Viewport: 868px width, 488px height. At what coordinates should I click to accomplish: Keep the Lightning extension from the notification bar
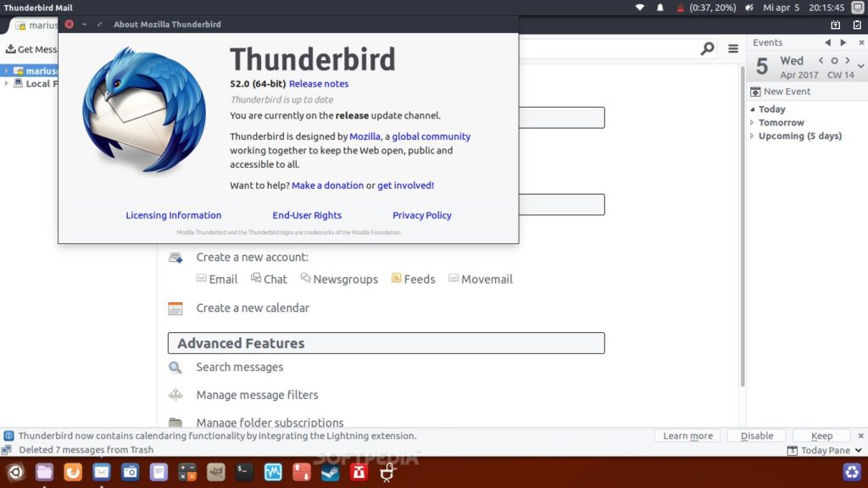821,436
